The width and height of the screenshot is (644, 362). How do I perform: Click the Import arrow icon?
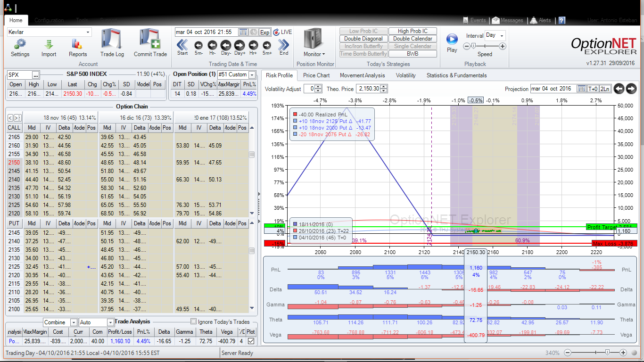[49, 44]
